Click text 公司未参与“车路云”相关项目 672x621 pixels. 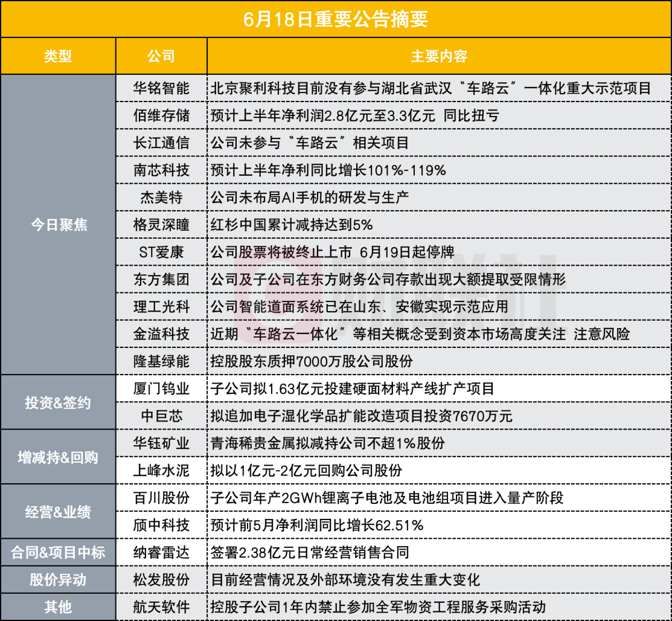click(x=310, y=143)
